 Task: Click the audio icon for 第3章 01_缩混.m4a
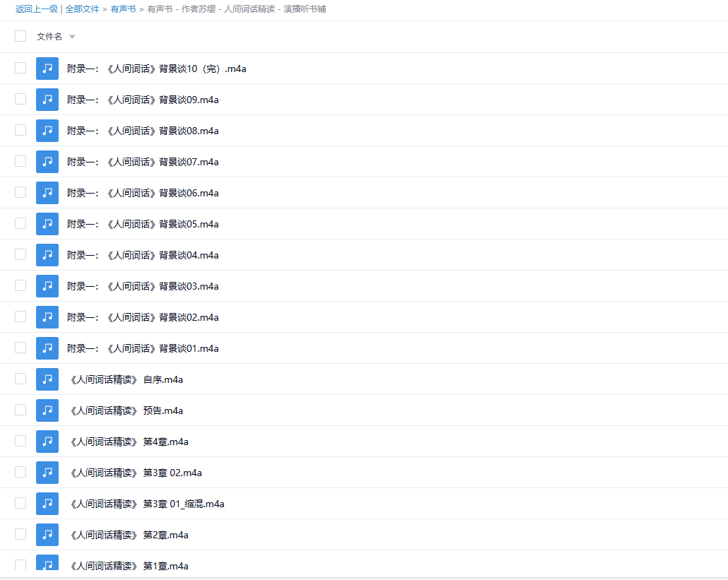click(x=47, y=504)
